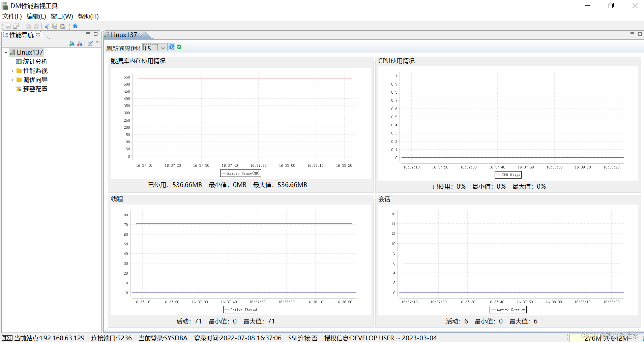
Task: Click memory 已使用: 536.66MB value
Action: click(175, 185)
